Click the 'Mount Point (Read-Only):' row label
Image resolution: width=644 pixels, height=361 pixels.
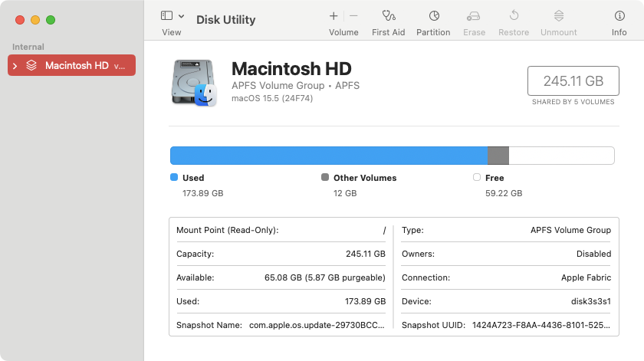228,230
